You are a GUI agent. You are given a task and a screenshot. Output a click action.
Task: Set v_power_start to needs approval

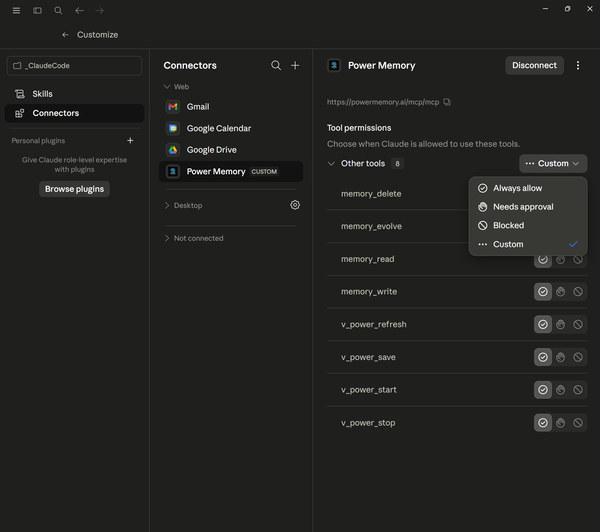point(560,390)
